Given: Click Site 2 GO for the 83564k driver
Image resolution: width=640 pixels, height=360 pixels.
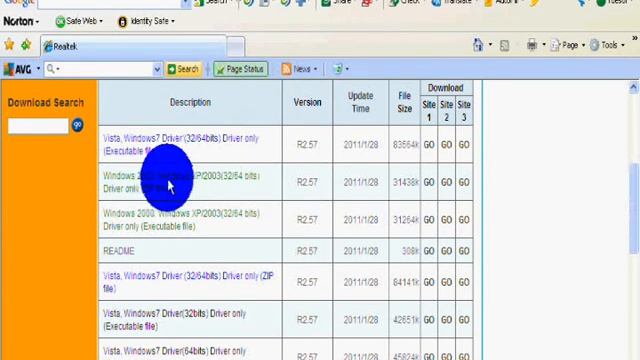Looking at the screenshot, I should point(446,144).
